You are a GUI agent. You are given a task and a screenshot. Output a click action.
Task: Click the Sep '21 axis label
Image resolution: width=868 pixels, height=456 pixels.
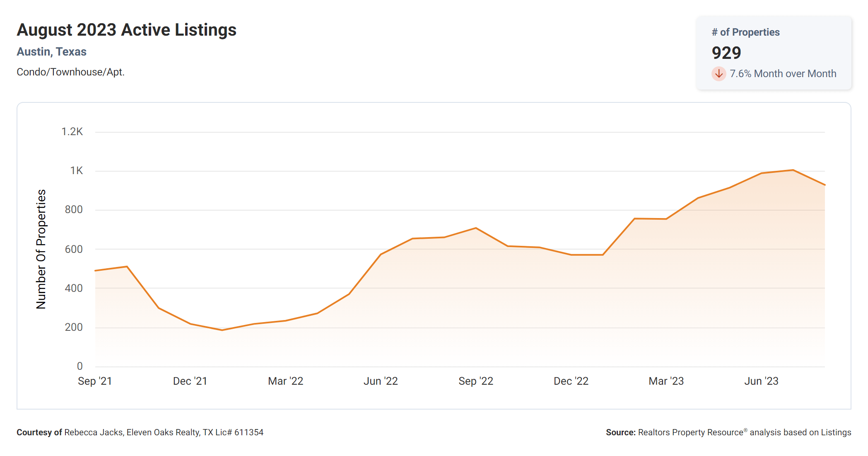tap(95, 381)
